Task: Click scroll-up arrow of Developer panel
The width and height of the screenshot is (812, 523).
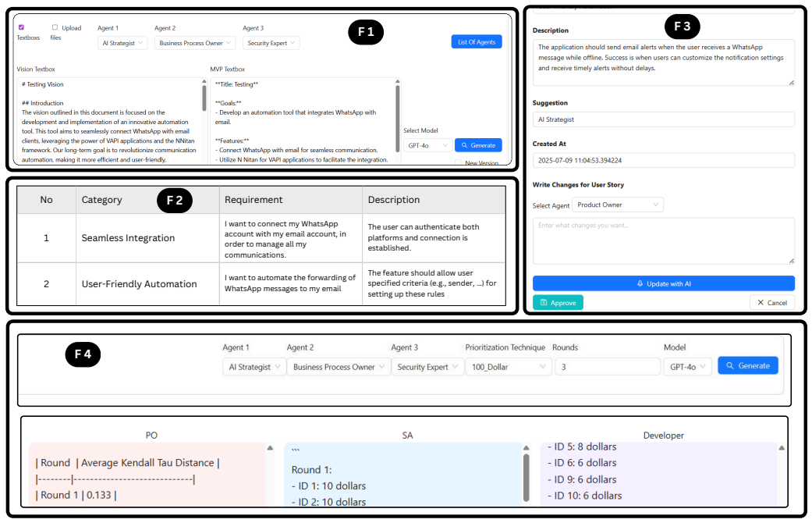Action: [x=782, y=448]
